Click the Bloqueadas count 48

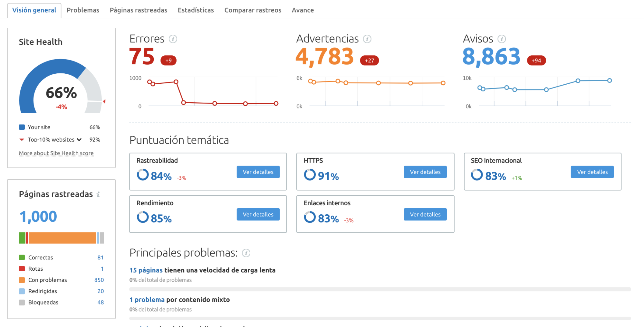[x=101, y=303]
